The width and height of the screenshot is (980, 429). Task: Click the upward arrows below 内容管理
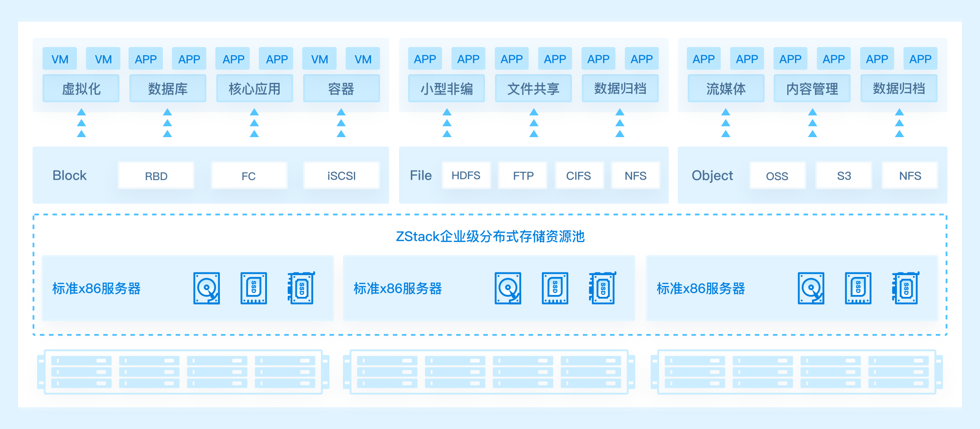tap(813, 123)
